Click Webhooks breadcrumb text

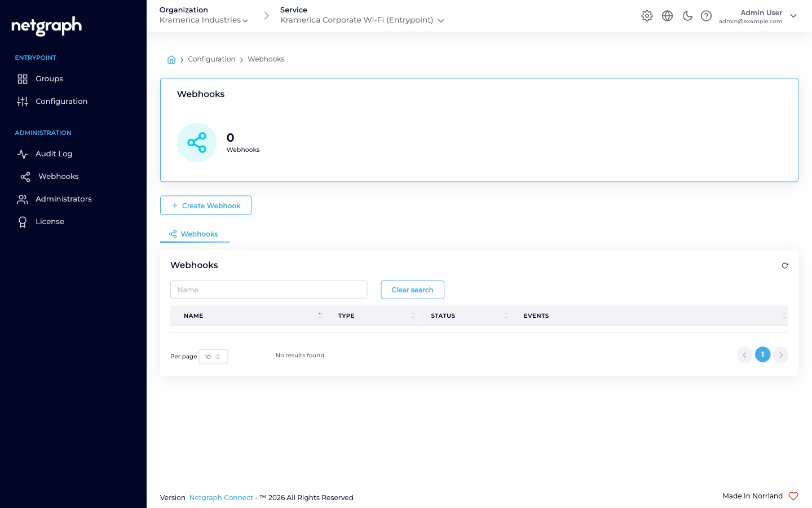point(266,59)
